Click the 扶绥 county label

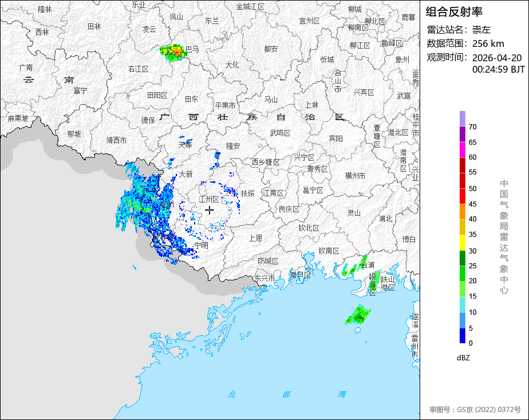pyautogui.click(x=248, y=193)
